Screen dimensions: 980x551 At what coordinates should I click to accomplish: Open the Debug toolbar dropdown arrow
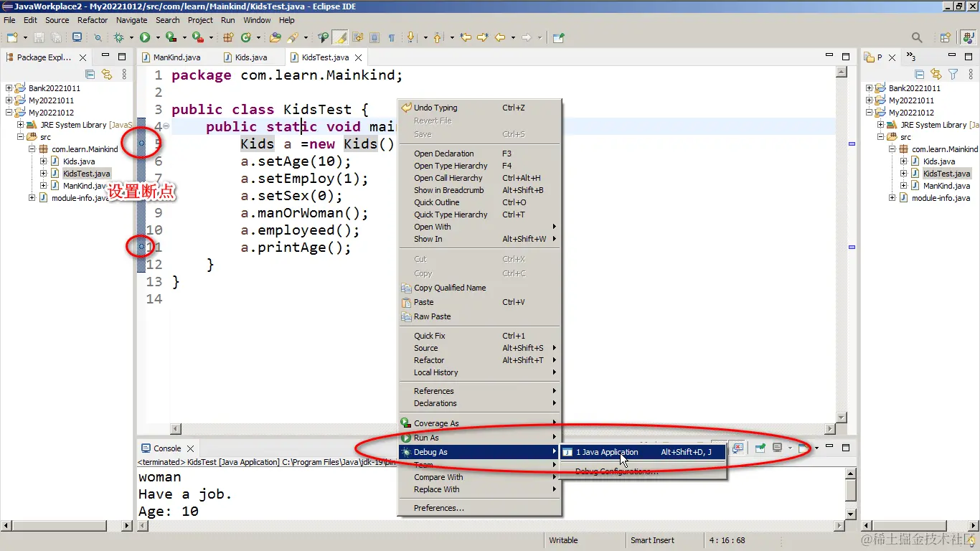click(131, 37)
